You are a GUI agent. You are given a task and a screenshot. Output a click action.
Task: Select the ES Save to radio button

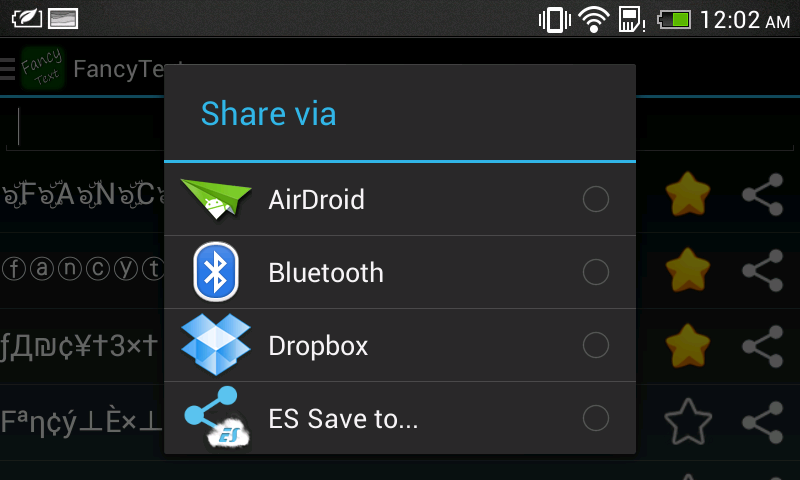point(595,418)
